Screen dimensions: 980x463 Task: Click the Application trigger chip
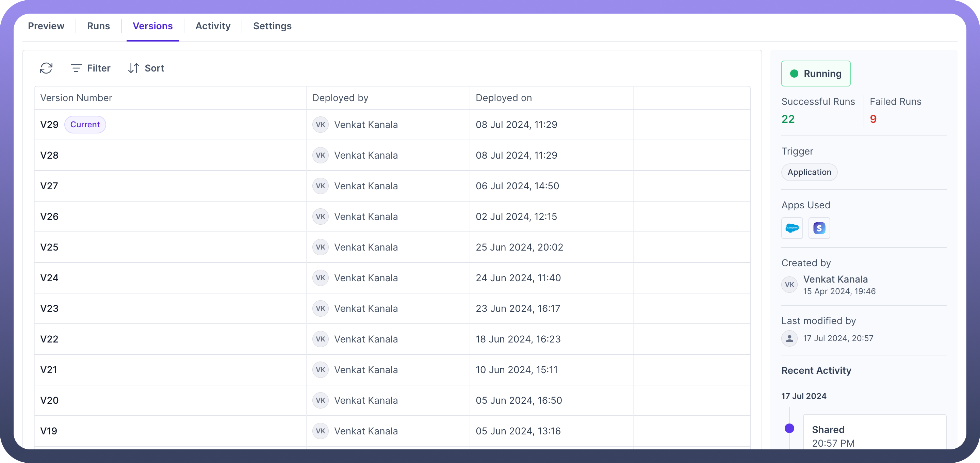coord(809,172)
